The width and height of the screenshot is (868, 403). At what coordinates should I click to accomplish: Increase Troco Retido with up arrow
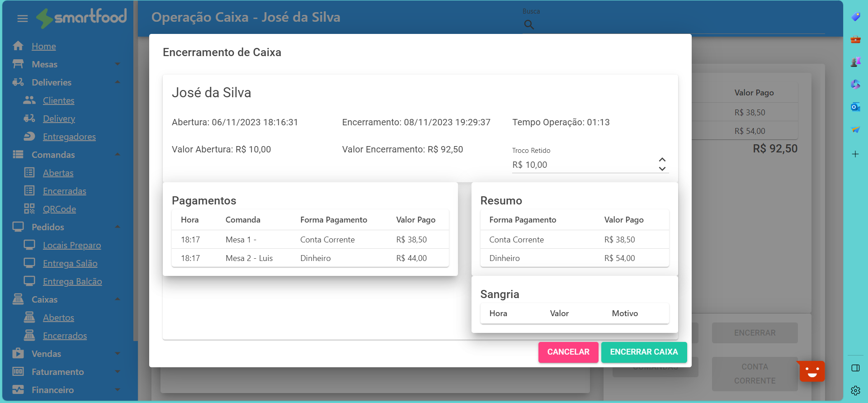(x=662, y=160)
